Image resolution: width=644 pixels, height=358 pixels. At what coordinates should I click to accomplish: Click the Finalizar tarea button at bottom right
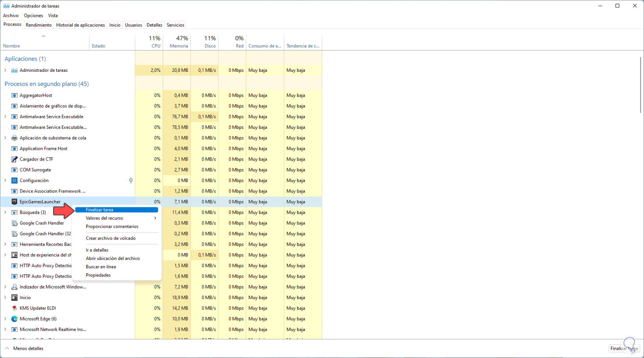coord(624,348)
